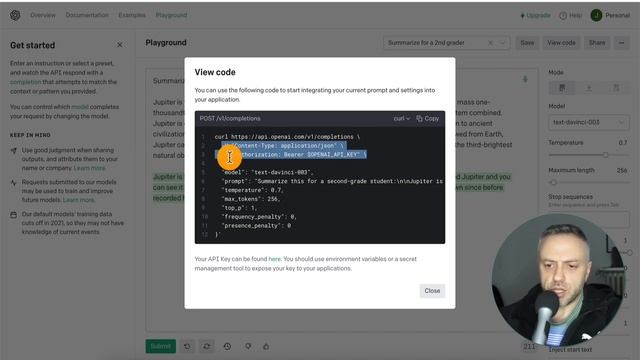
Task: Click the "presence_penalty": 0 code line
Action: click(x=256, y=226)
